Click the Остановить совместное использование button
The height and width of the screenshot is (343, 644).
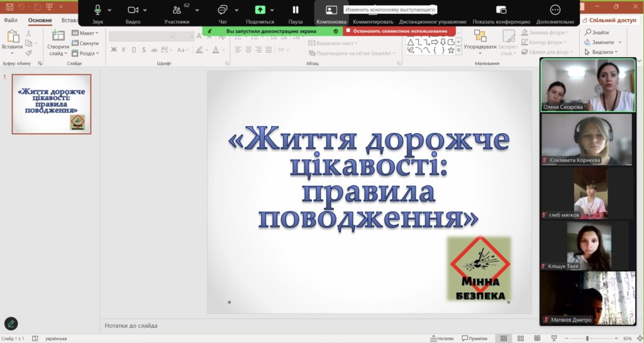pos(400,31)
